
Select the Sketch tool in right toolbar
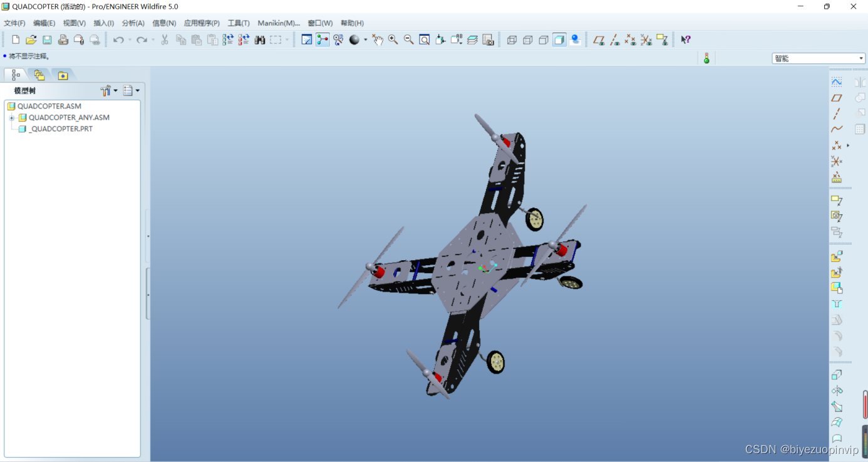tap(837, 81)
